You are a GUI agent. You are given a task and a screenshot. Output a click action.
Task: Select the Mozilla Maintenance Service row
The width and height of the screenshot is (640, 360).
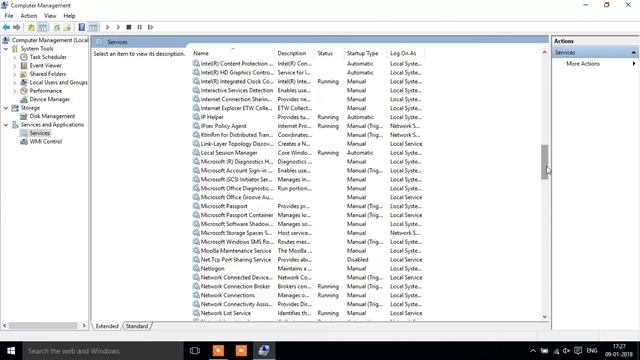point(307,251)
